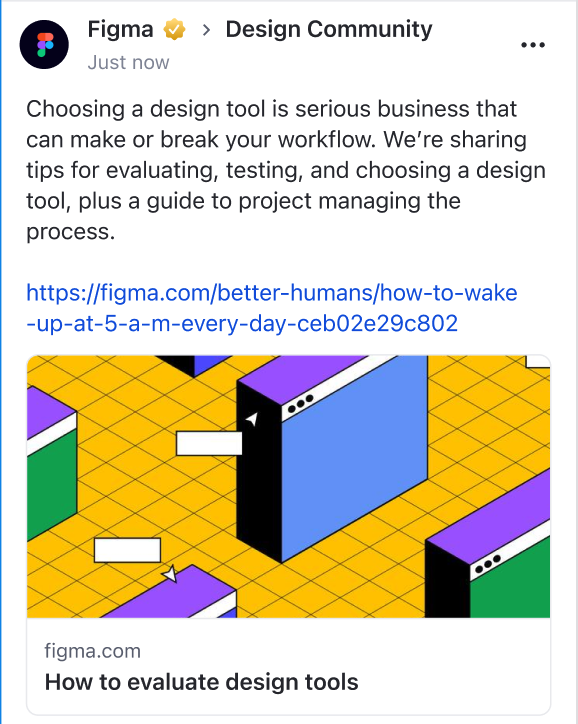Click the gold verified badge beside Figma

click(x=174, y=30)
